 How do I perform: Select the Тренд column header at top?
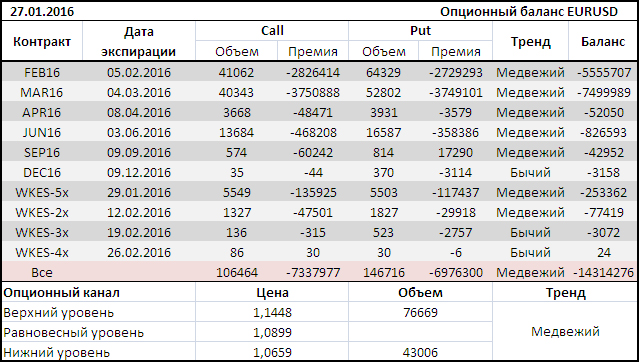(530, 42)
